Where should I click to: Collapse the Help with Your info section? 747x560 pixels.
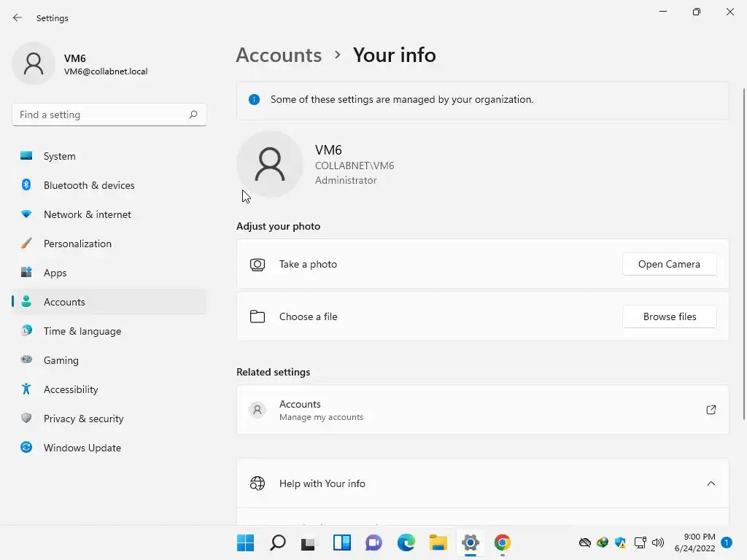[711, 483]
